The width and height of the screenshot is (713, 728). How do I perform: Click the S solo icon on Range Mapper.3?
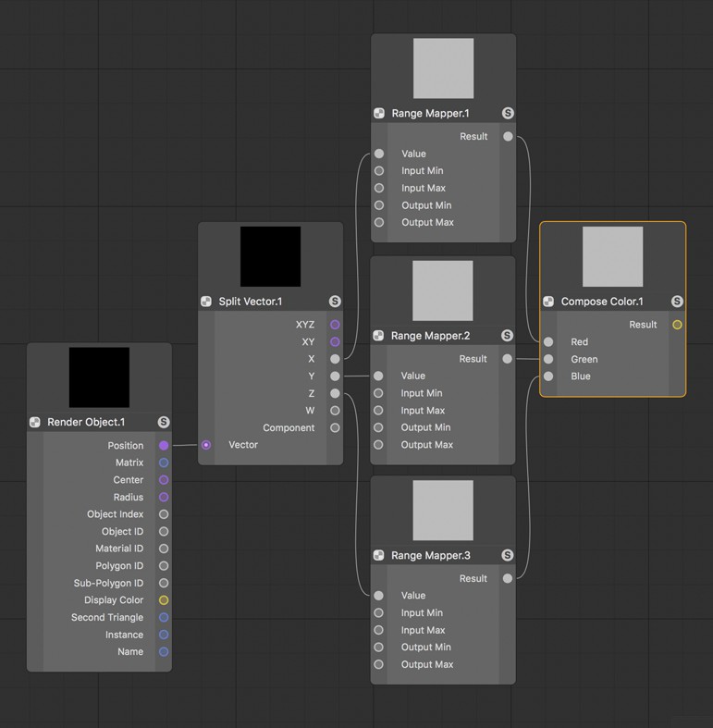pos(508,555)
